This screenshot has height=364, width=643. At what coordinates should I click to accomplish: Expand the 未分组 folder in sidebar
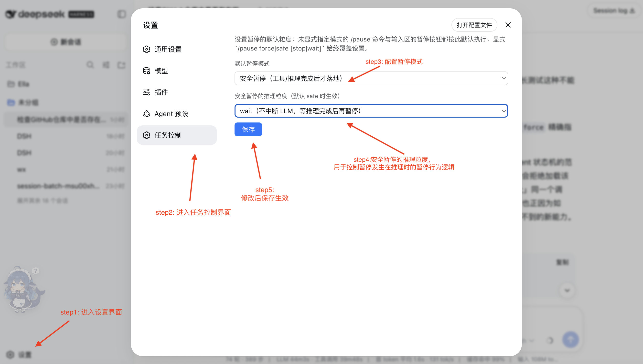22,102
